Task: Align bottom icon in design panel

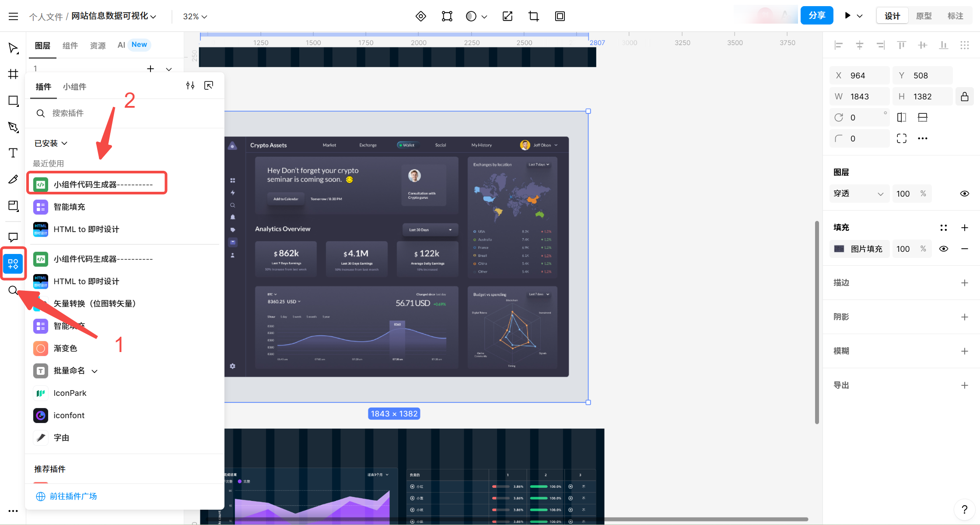Action: [944, 45]
